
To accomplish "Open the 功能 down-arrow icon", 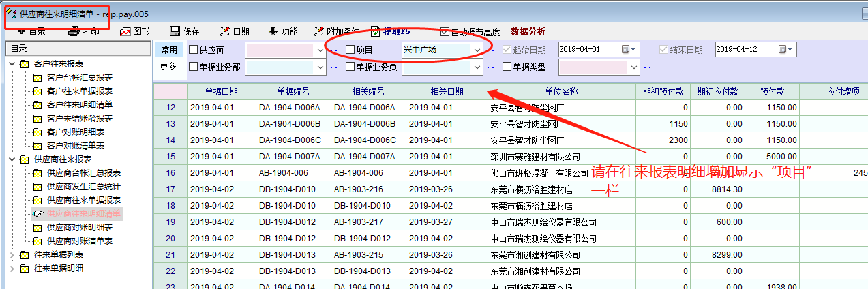I will [x=273, y=31].
